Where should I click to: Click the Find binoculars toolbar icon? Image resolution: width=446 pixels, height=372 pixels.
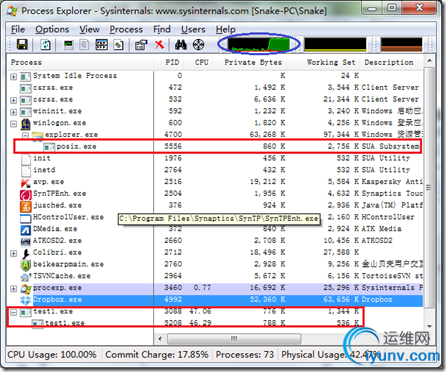(181, 44)
